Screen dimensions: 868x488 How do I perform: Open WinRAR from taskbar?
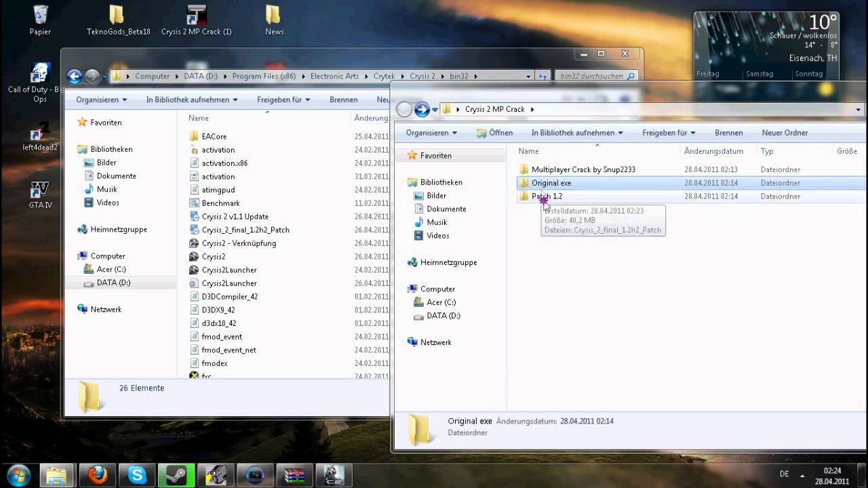coord(294,475)
